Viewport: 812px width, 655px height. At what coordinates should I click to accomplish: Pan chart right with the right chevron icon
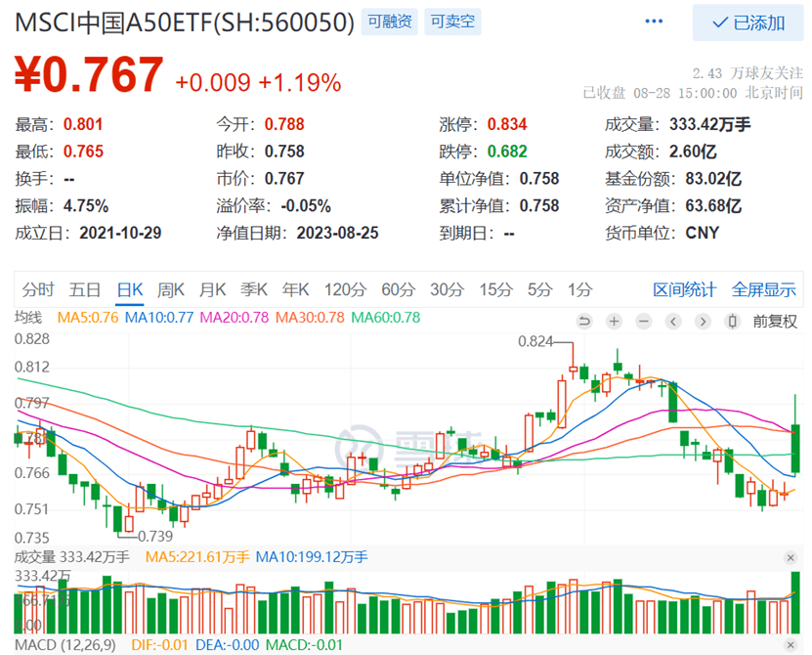coord(702,321)
